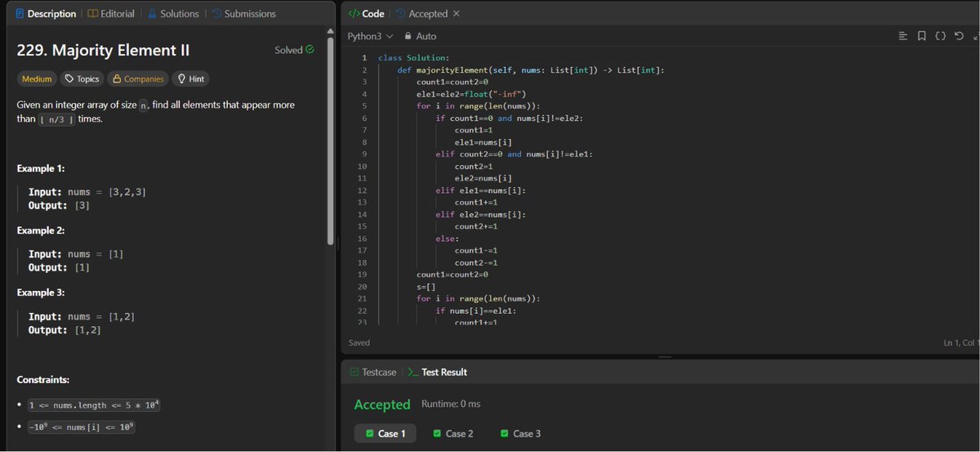
Task: Click the 'Ln 1, Col 1' cursor position status
Action: point(961,342)
